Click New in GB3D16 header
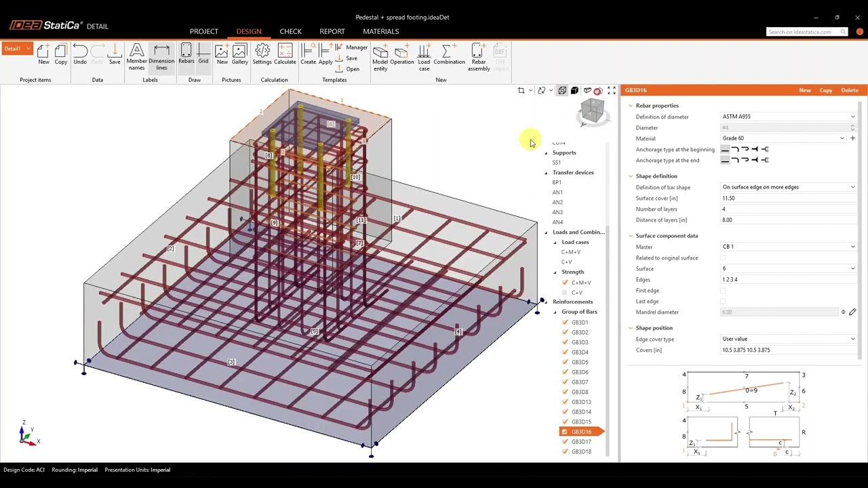Viewport: 868px width, 488px height. click(x=805, y=90)
